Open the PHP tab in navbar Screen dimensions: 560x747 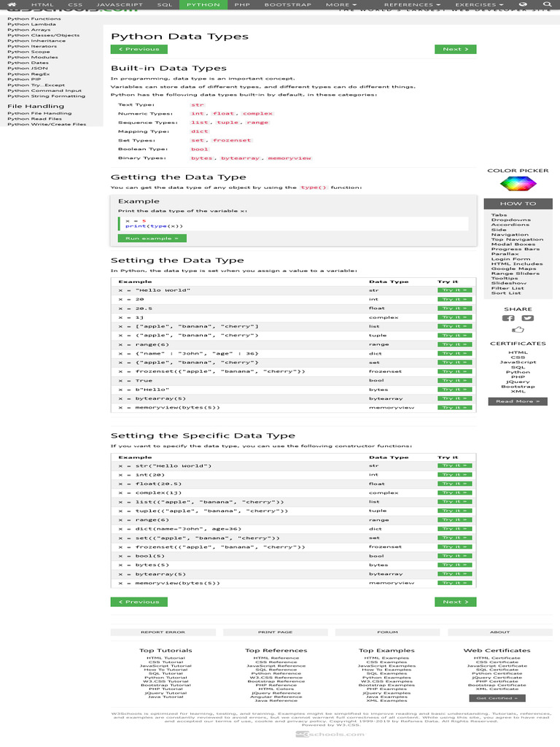(242, 4)
